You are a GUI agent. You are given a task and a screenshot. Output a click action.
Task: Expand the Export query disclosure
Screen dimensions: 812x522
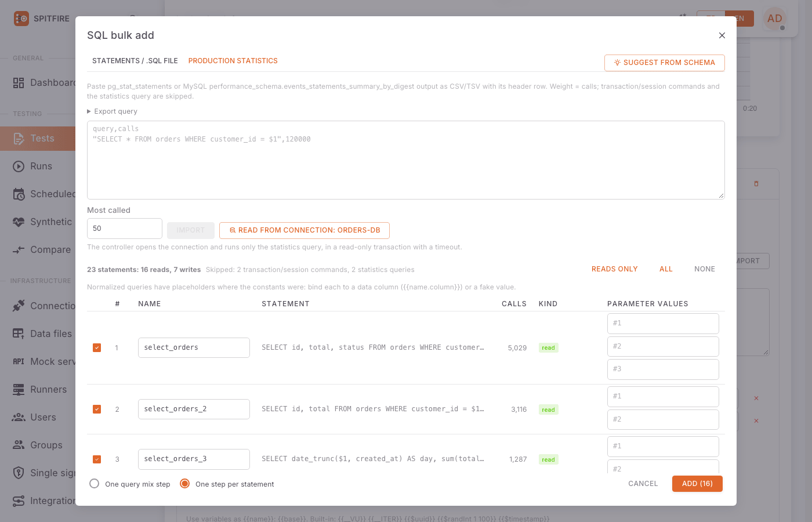[113, 111]
